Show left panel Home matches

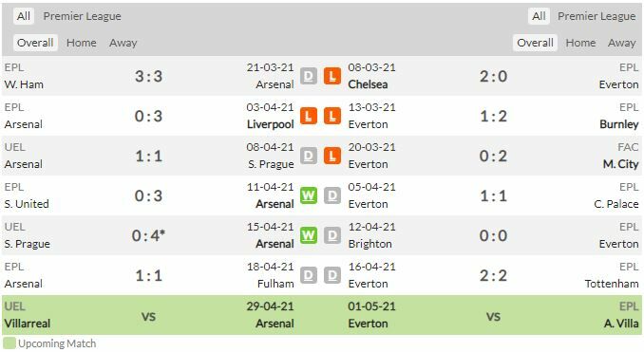click(82, 43)
